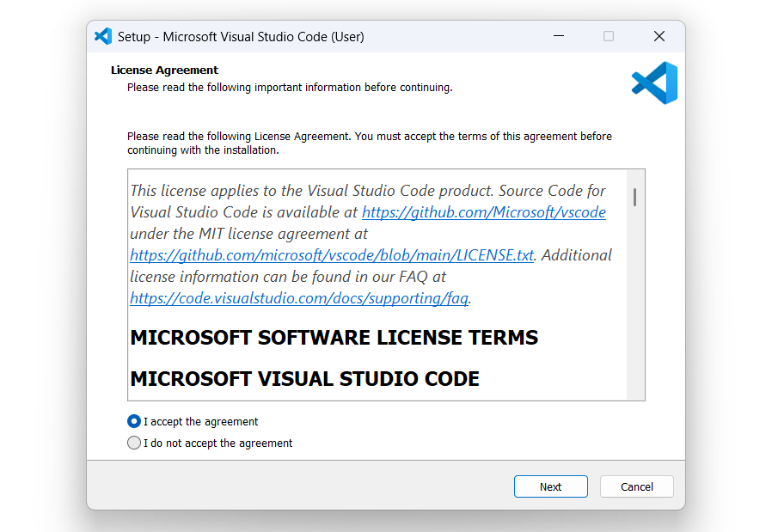This screenshot has width=778, height=532.
Task: Click the Cancel button
Action: pyautogui.click(x=636, y=486)
